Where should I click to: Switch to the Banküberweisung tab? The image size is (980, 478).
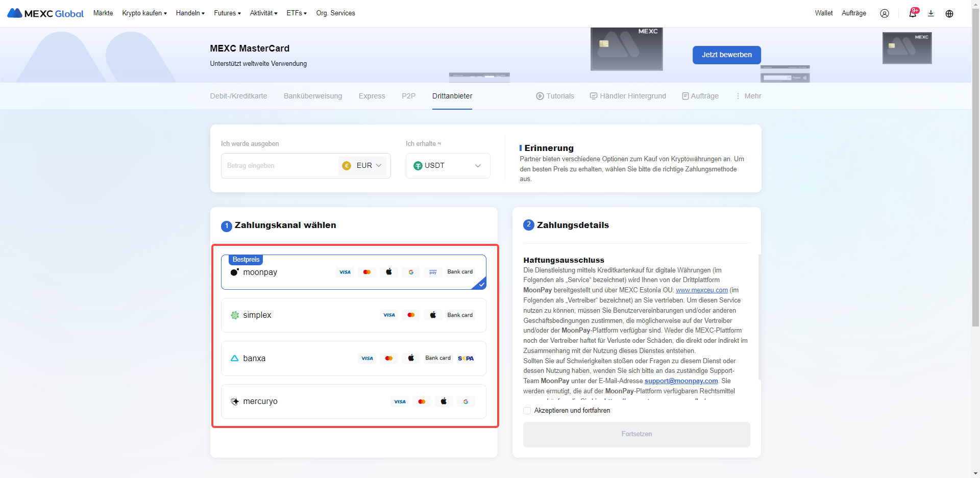pyautogui.click(x=313, y=96)
